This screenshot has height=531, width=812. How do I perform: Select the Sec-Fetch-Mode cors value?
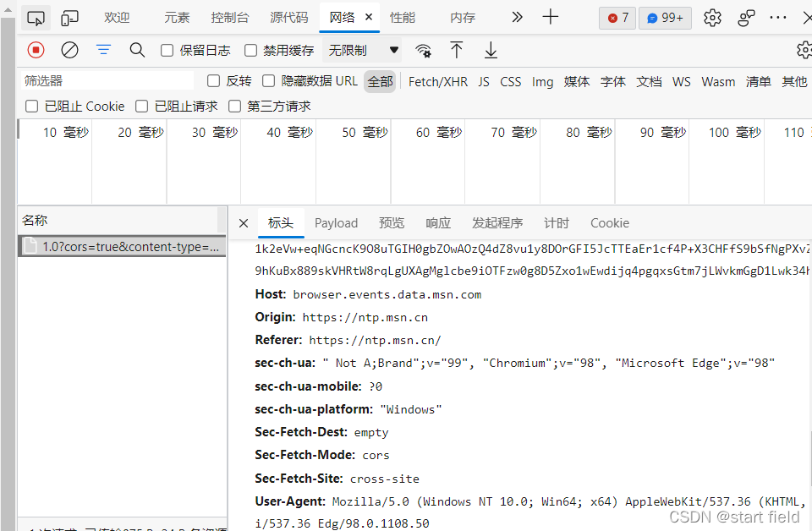pyautogui.click(x=376, y=455)
